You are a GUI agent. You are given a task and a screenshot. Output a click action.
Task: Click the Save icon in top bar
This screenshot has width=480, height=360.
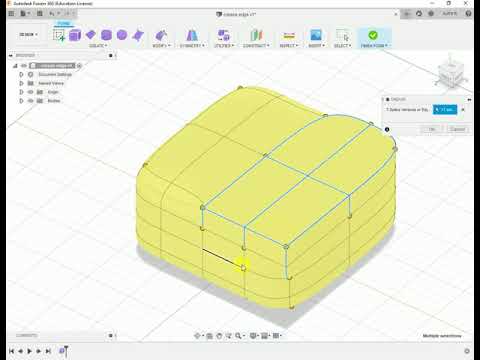[x=40, y=14]
